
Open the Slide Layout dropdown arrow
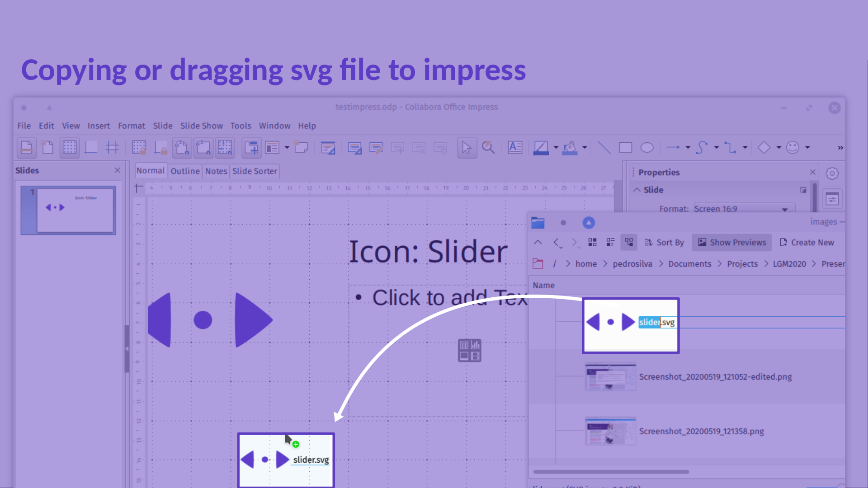[x=287, y=148]
